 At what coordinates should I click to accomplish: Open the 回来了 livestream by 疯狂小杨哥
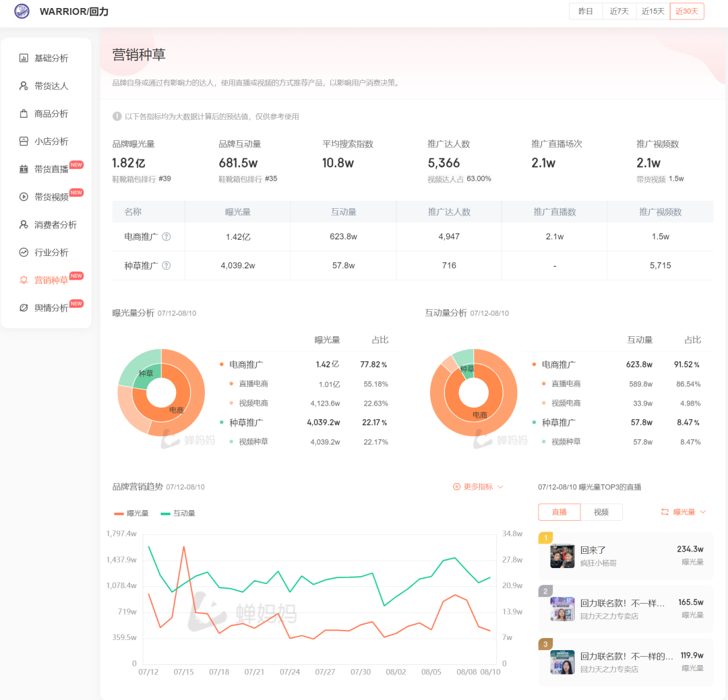point(593,550)
